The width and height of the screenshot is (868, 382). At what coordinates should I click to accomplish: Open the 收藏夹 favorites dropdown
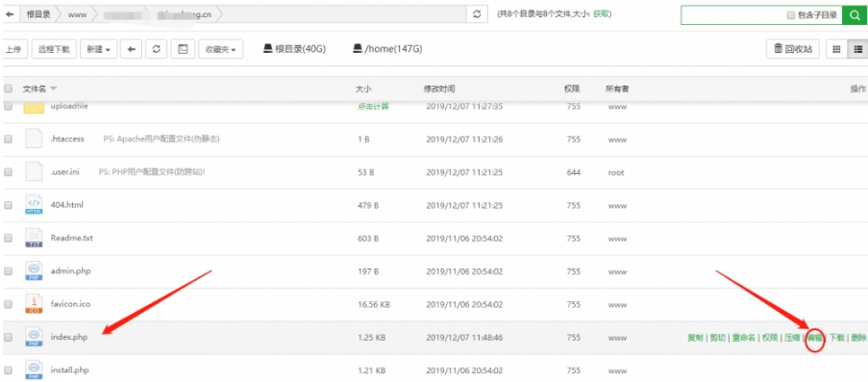click(x=220, y=49)
